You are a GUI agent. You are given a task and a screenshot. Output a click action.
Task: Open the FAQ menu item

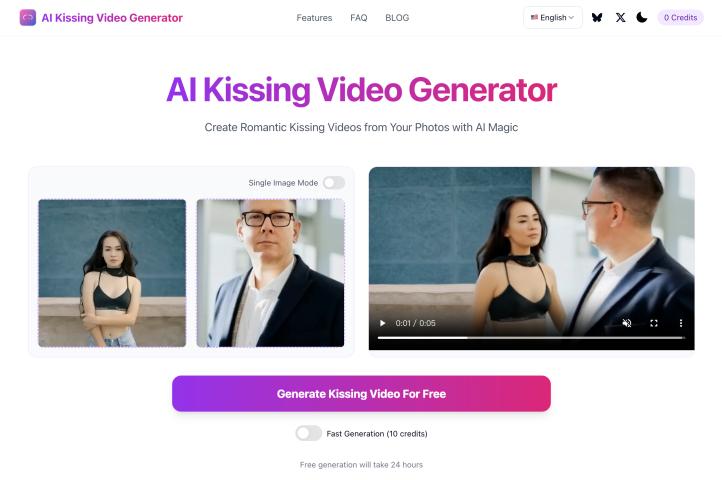tap(359, 18)
